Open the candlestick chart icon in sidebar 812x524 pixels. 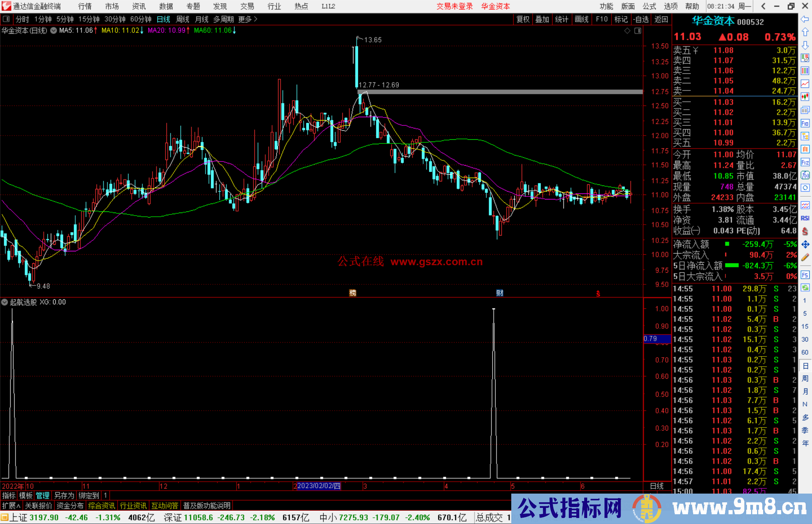click(x=805, y=97)
